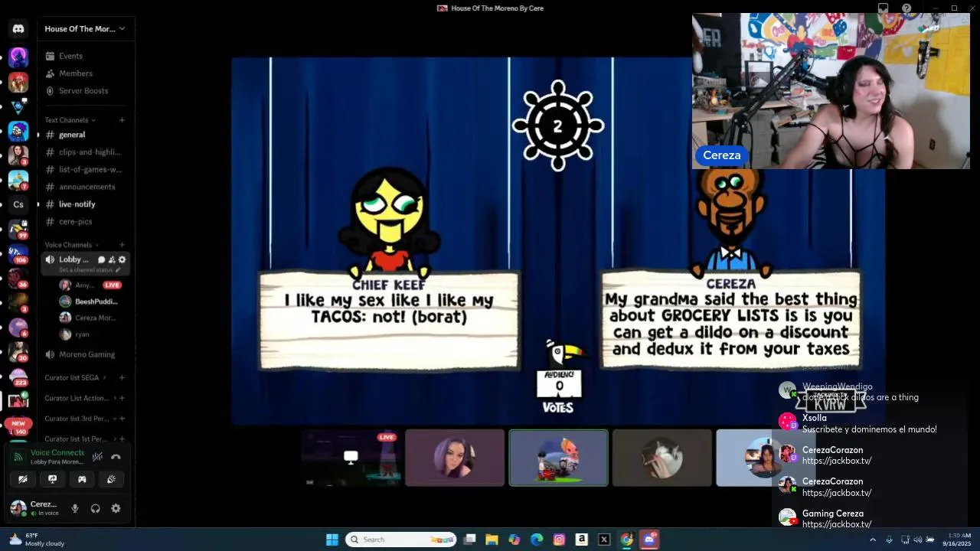Open Instagram app from taskbar

(559, 540)
